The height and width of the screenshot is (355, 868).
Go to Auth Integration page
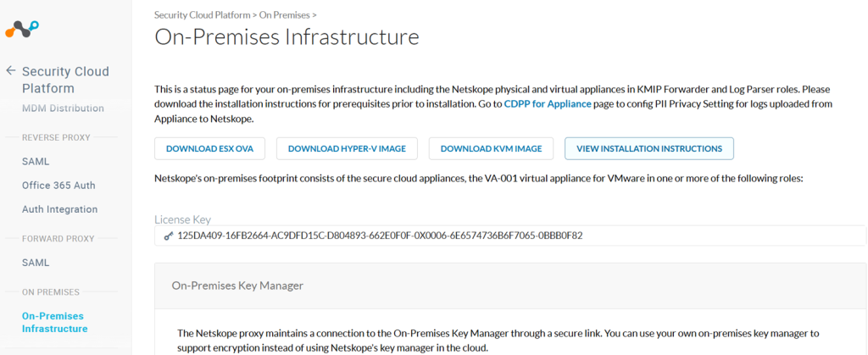tap(60, 209)
